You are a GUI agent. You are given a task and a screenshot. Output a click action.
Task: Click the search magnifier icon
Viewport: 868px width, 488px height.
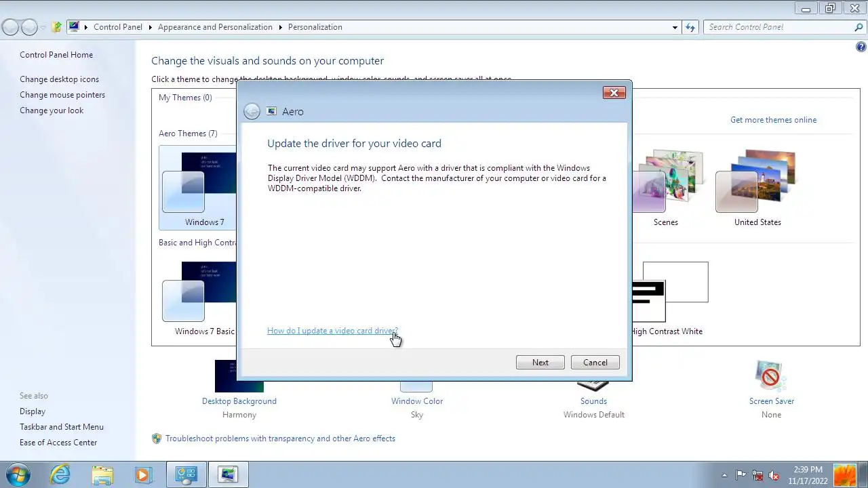[859, 27]
